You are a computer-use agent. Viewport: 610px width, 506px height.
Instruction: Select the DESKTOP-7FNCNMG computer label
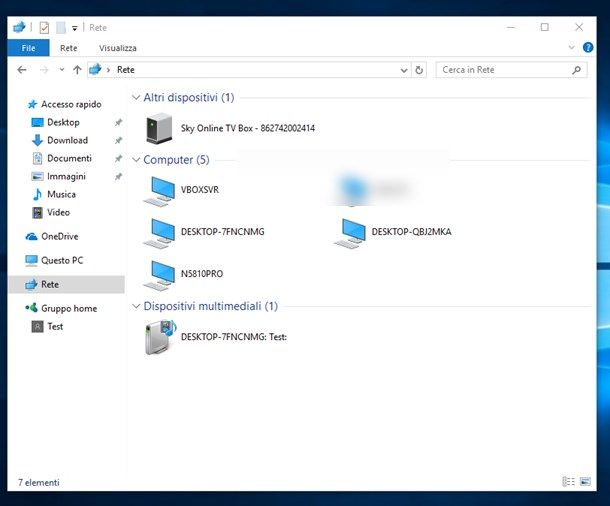[223, 232]
